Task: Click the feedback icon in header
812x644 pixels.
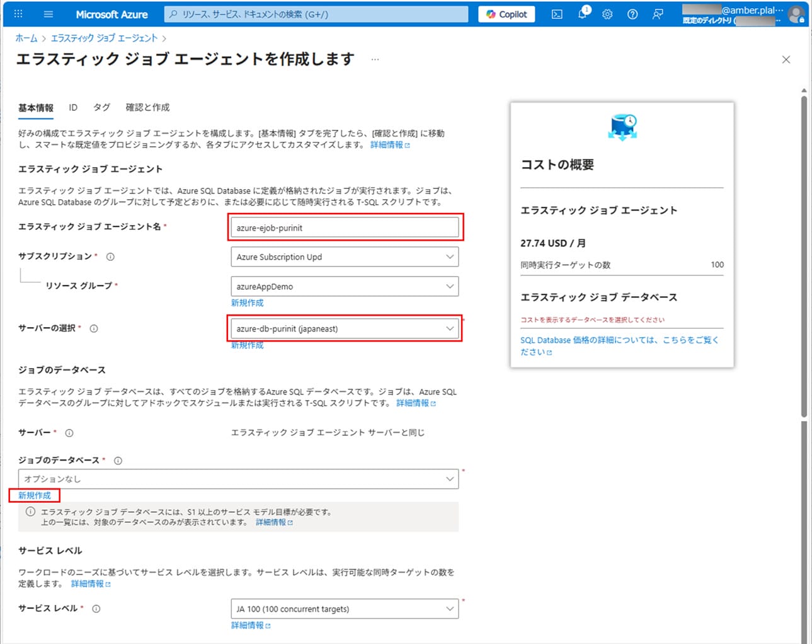Action: [x=658, y=14]
